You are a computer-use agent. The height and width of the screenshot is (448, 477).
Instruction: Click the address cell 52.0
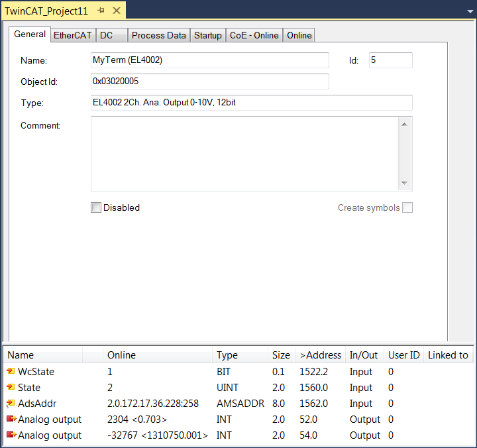(308, 419)
